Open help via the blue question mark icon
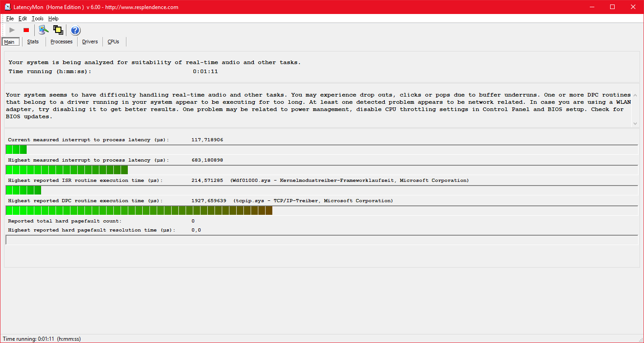Viewport: 644px width, 343px height. [x=75, y=30]
